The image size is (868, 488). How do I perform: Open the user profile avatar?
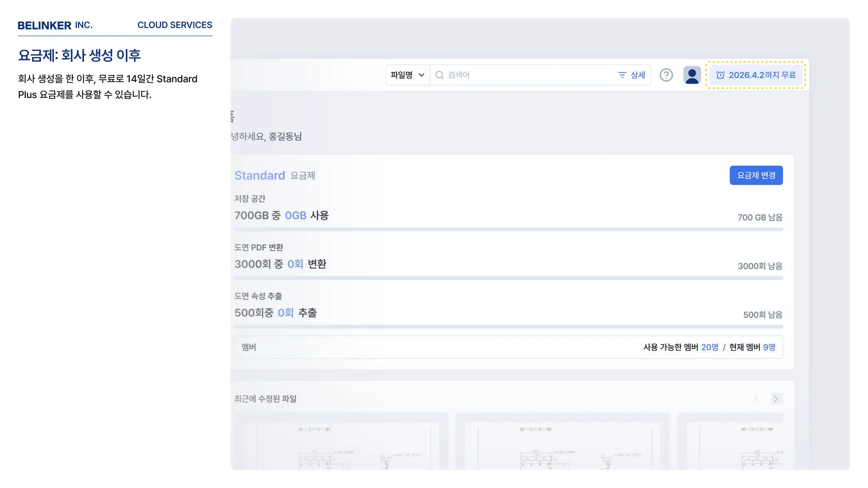point(692,75)
